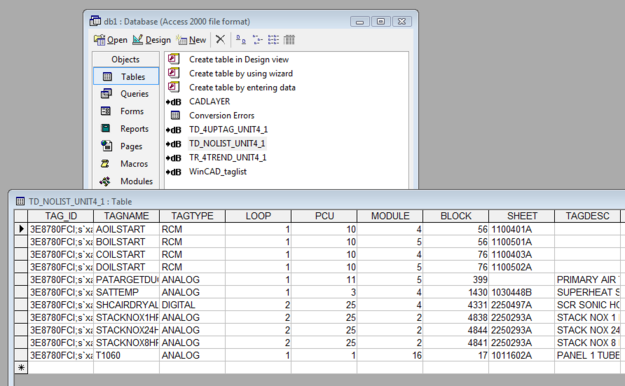Switch to Small Icons view
Image resolution: width=625 pixels, height=386 pixels.
point(257,39)
